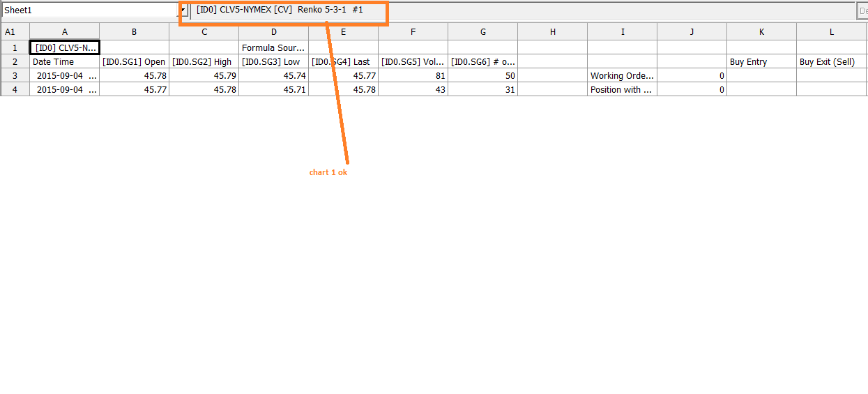Select High value 45.78 in row 4
This screenshot has height=394, width=868.
pyautogui.click(x=204, y=89)
